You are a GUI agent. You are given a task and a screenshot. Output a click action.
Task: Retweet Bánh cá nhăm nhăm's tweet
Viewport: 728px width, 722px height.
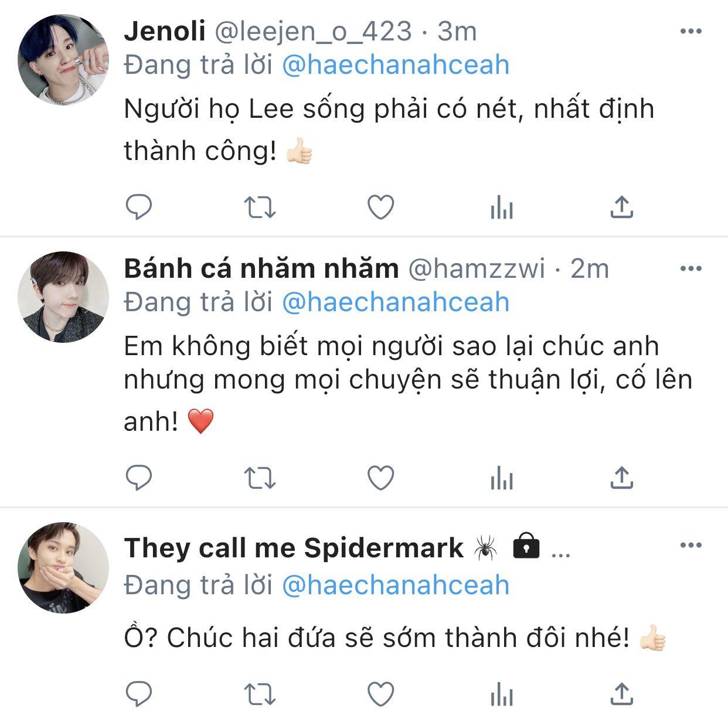click(x=260, y=478)
